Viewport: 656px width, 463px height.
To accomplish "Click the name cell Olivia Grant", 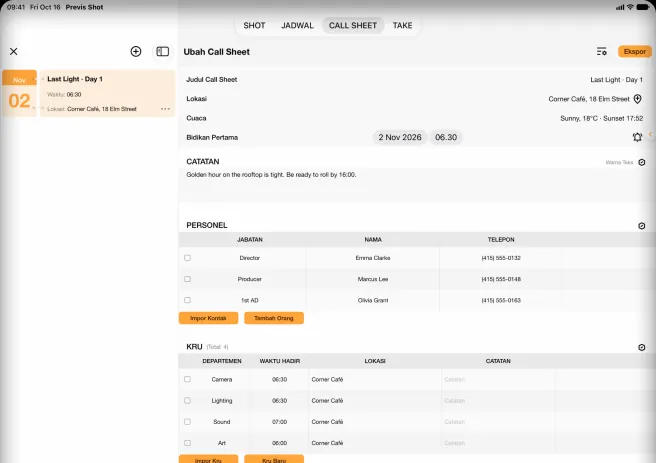I will (373, 300).
